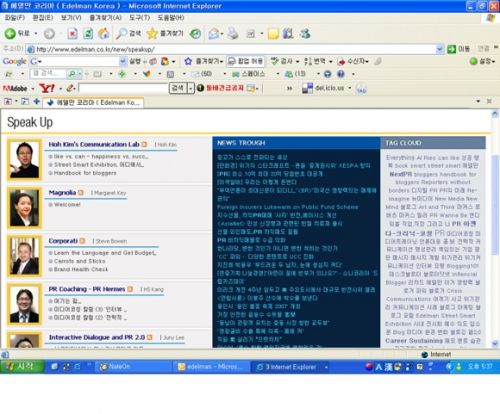
Task: Open the Handbook for bloggers post
Action: (85, 173)
